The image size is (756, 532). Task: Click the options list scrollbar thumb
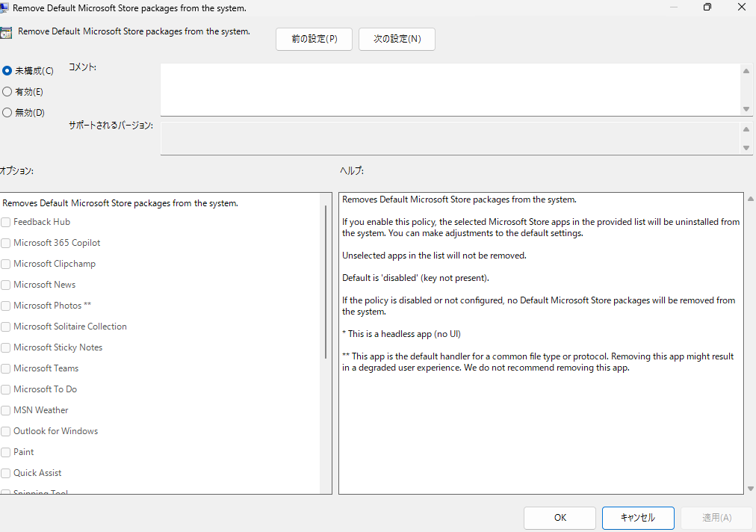click(x=326, y=282)
